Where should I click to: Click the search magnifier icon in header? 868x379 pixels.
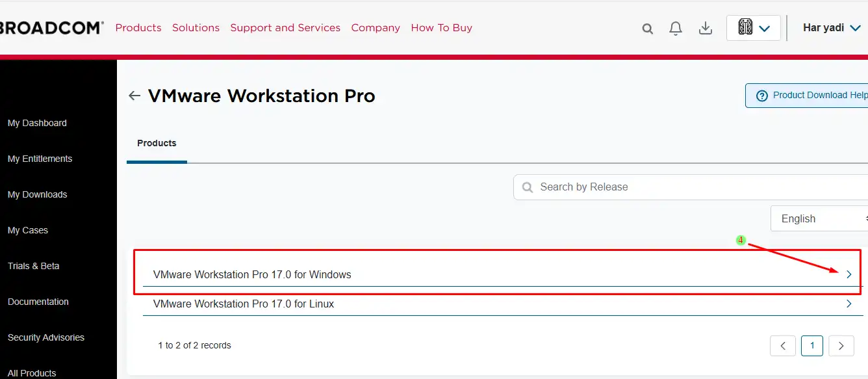click(x=647, y=29)
